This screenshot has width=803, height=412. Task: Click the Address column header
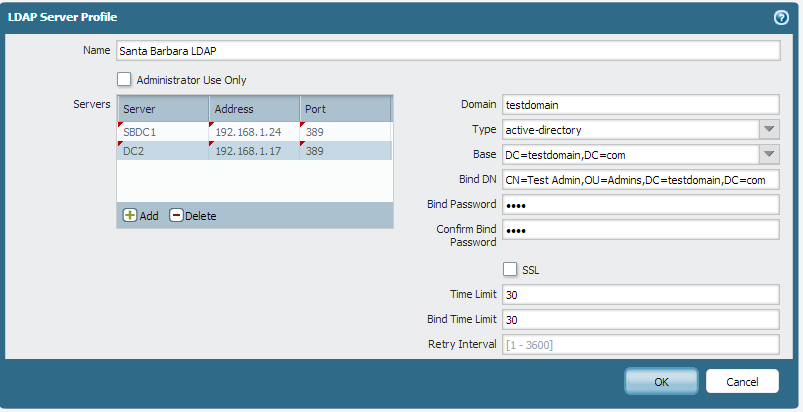click(253, 108)
